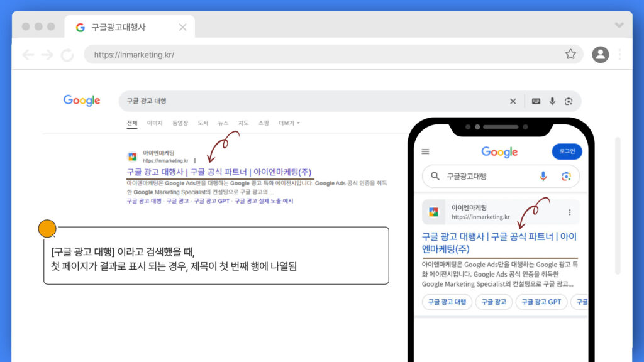
Task: Open the 구글 광고 실제 노출 예시 sitelink
Action: tap(264, 201)
